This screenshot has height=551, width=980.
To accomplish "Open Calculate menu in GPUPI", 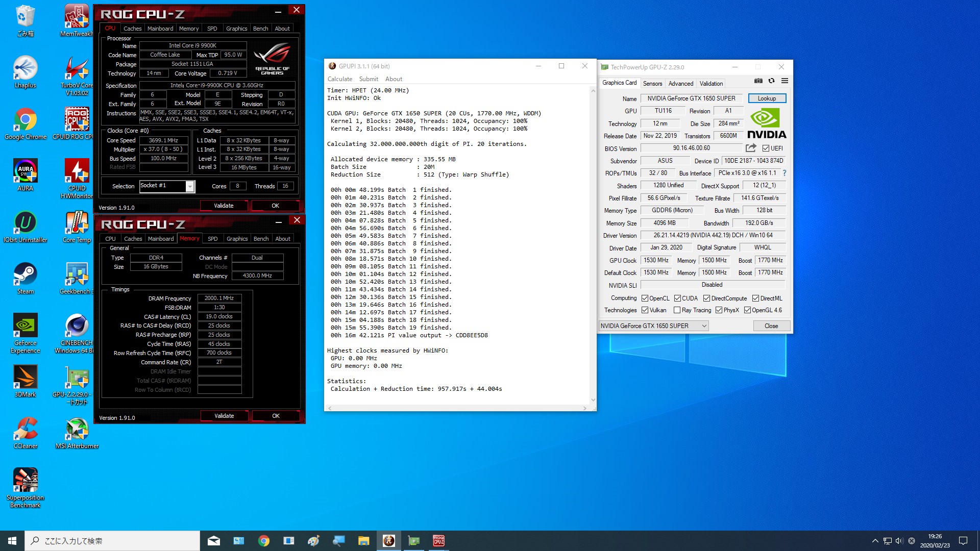I will [340, 79].
